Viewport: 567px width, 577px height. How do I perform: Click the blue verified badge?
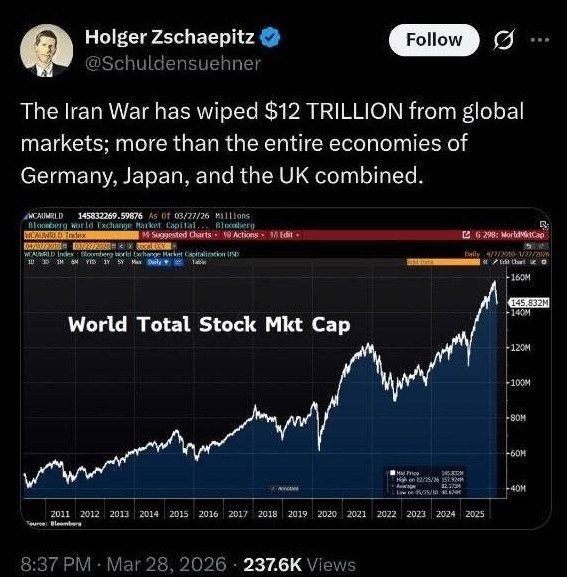pos(270,37)
